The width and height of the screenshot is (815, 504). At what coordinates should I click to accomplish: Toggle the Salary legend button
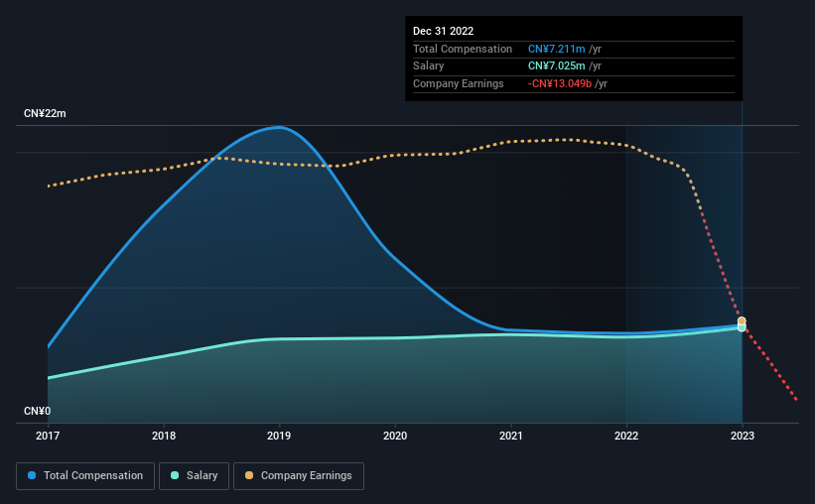pos(194,476)
